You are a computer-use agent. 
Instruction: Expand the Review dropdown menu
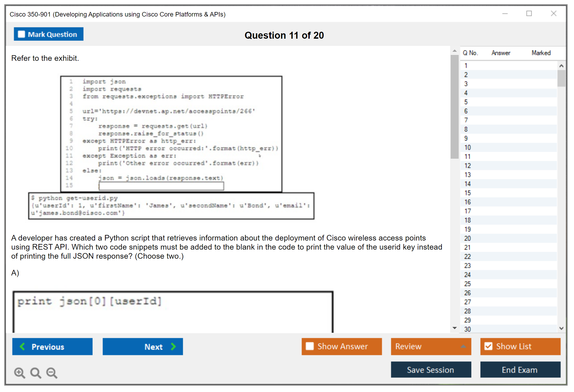pyautogui.click(x=463, y=346)
